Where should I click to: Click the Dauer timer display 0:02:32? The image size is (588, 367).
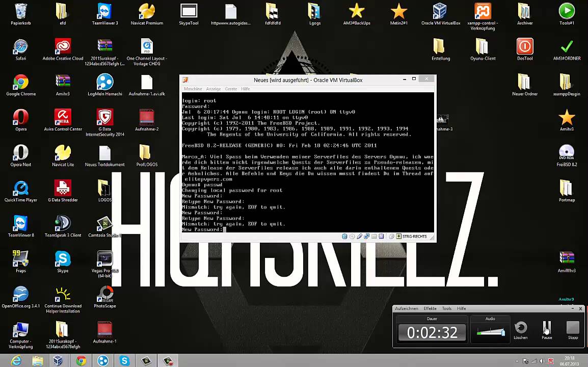[432, 332]
